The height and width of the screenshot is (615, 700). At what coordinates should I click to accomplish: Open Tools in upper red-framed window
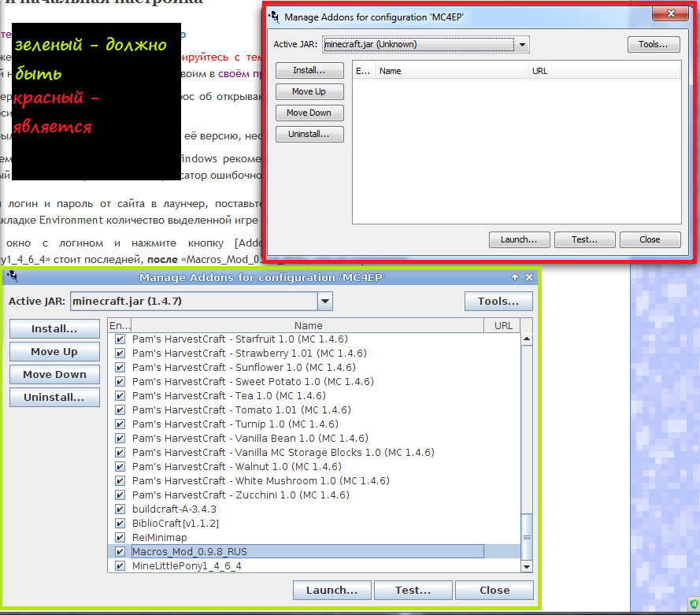tap(654, 44)
